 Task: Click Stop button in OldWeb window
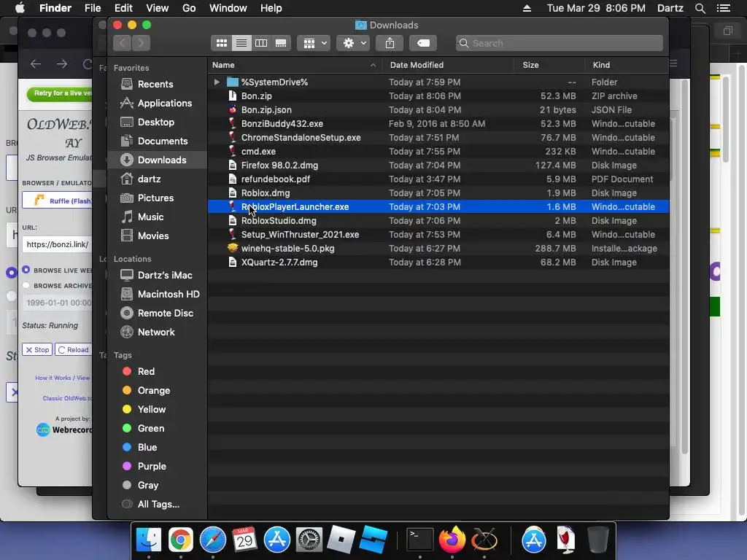[x=37, y=349]
